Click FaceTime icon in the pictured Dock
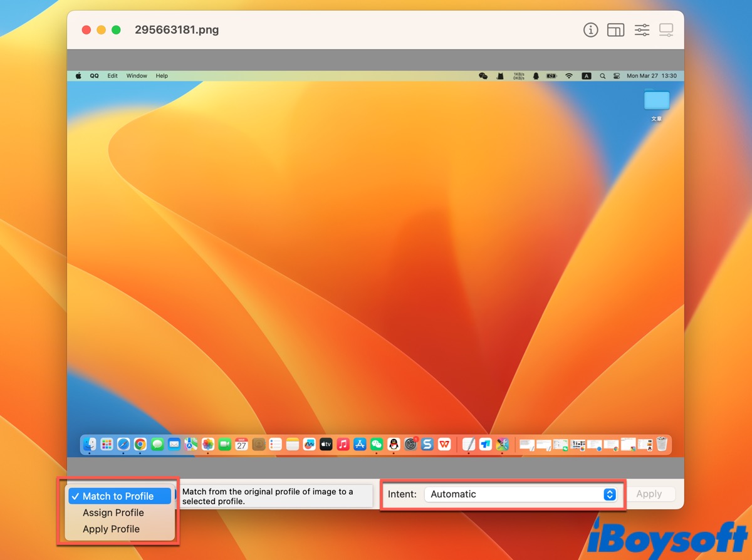This screenshot has width=752, height=560. coord(225,444)
